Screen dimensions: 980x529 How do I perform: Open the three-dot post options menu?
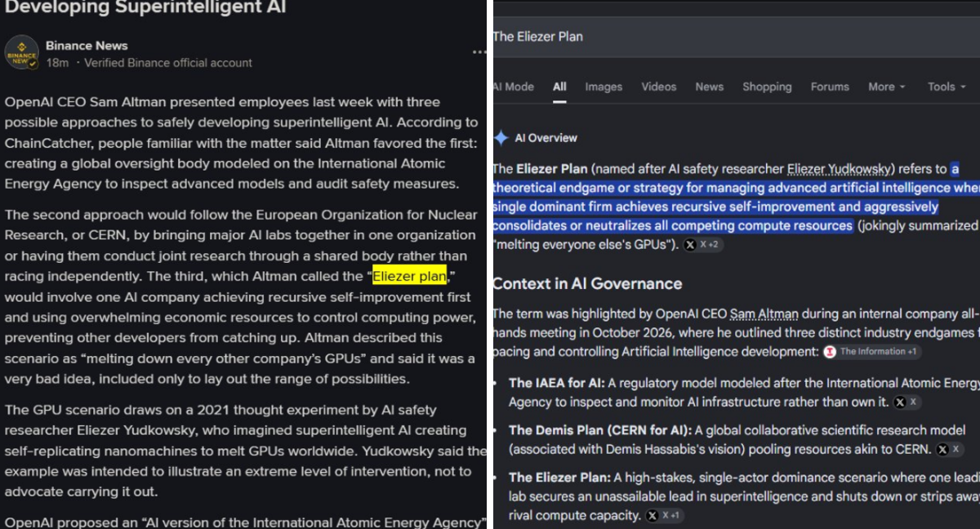(479, 53)
